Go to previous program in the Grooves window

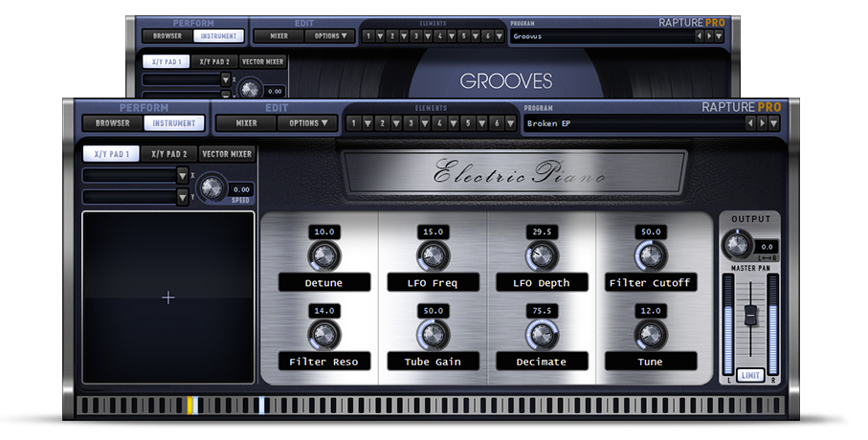click(x=699, y=36)
